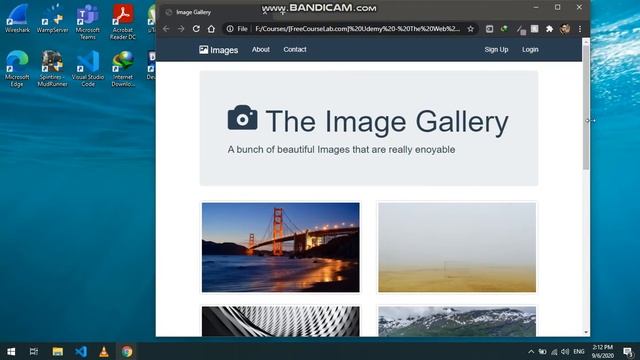Click the address bar URL

(x=357, y=29)
